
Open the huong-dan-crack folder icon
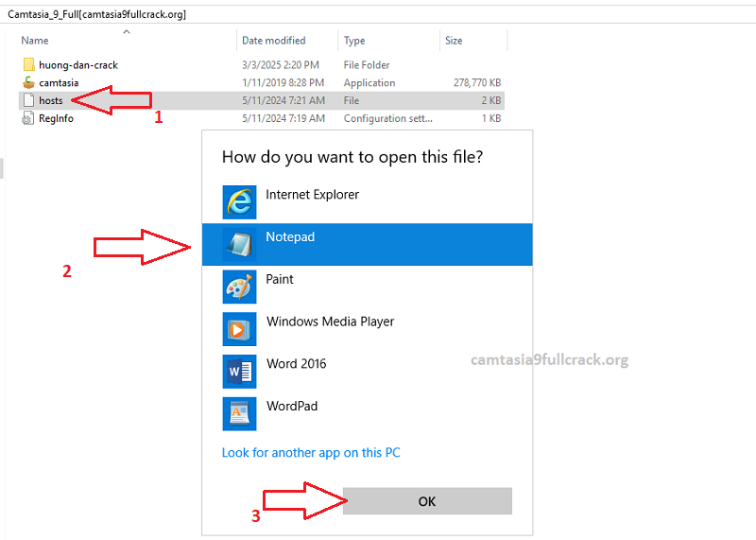click(x=29, y=64)
